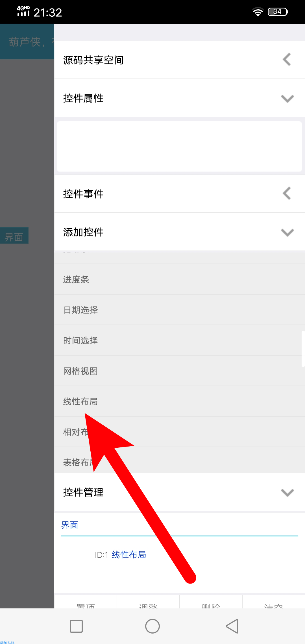Tap the 控件事件 header label
The image size is (305, 644).
coord(83,194)
